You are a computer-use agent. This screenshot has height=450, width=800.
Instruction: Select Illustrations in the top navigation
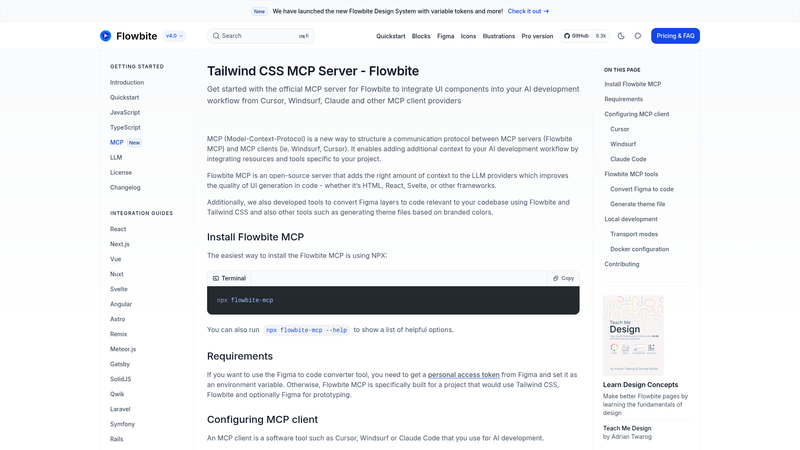(x=498, y=36)
